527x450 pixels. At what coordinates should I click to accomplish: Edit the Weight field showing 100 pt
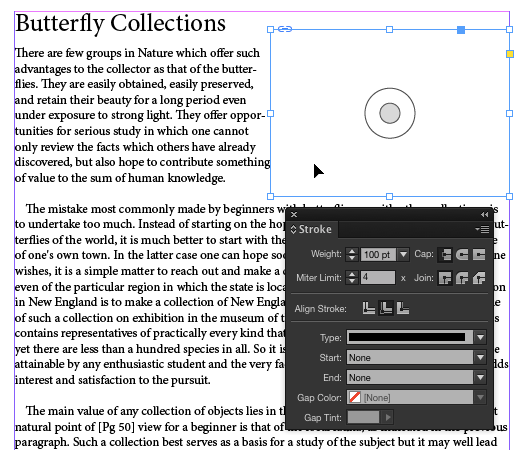[x=378, y=254]
